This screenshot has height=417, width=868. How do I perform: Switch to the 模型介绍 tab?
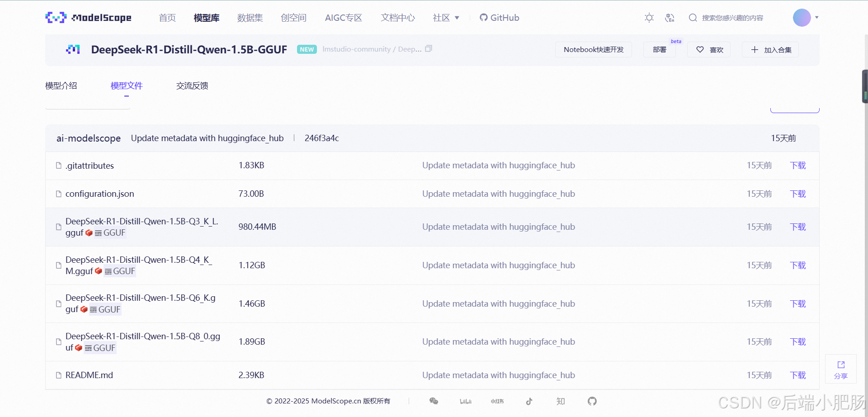61,85
